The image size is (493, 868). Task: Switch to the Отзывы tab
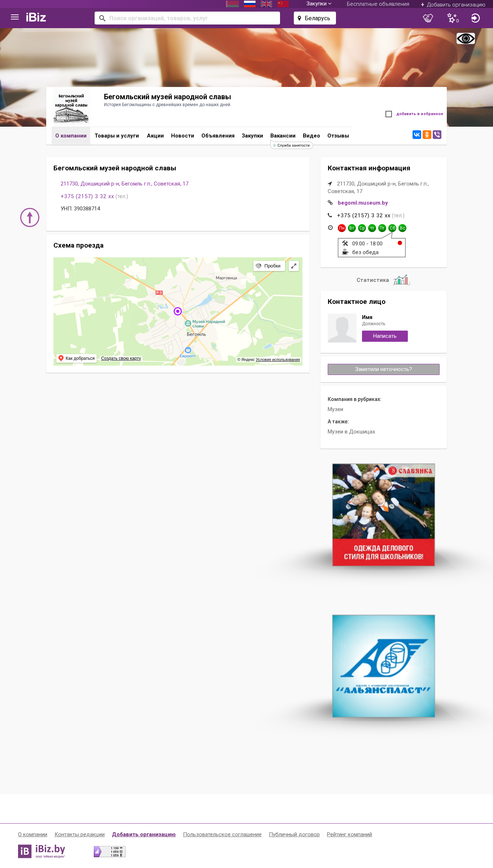coord(338,136)
